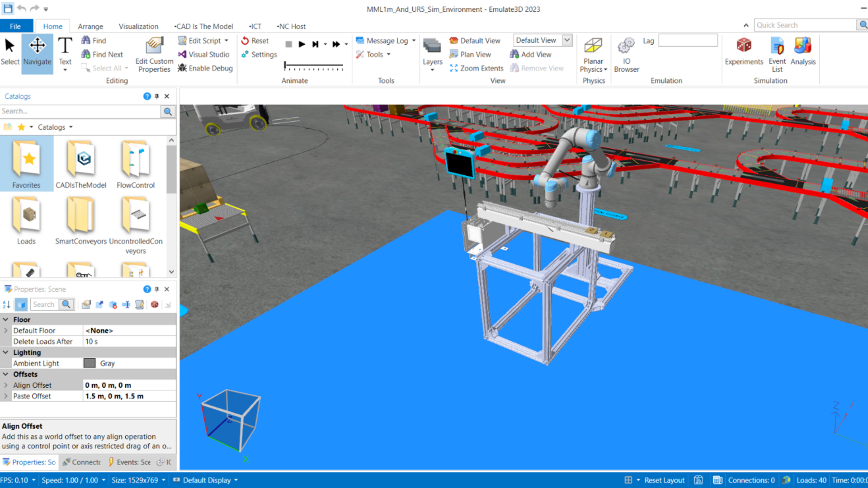Select the Arrange menu tab
The width and height of the screenshot is (868, 488).
[x=90, y=26]
